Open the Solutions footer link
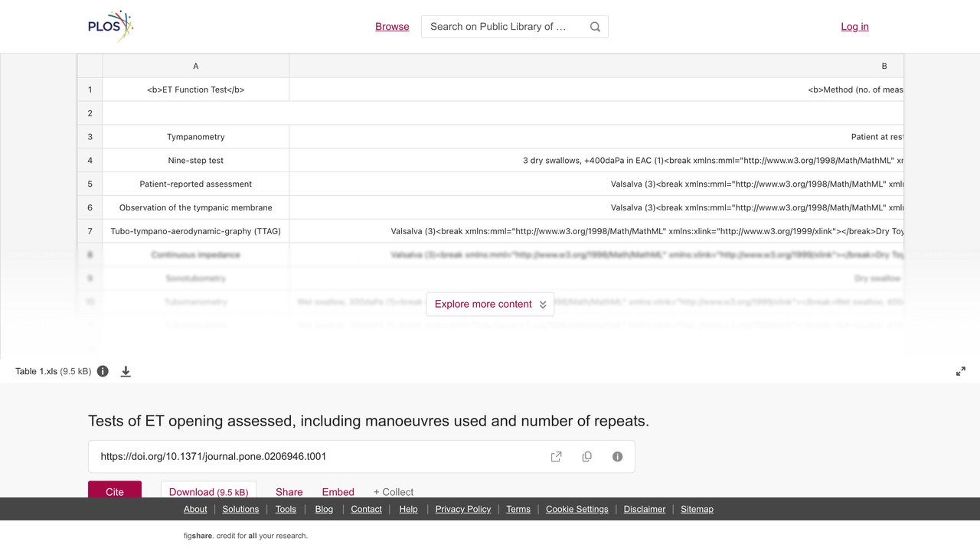Screen dimensions: 980x551 pos(241,510)
